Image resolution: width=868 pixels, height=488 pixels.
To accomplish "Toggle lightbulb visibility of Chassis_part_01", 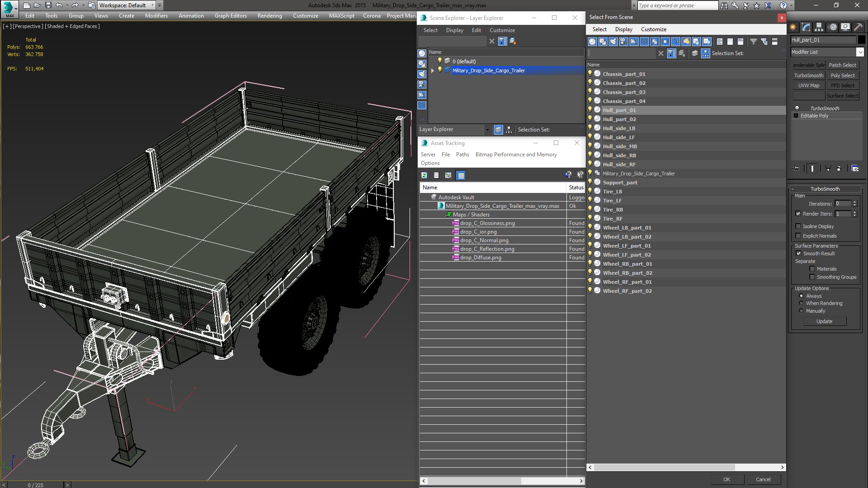I will pyautogui.click(x=590, y=73).
